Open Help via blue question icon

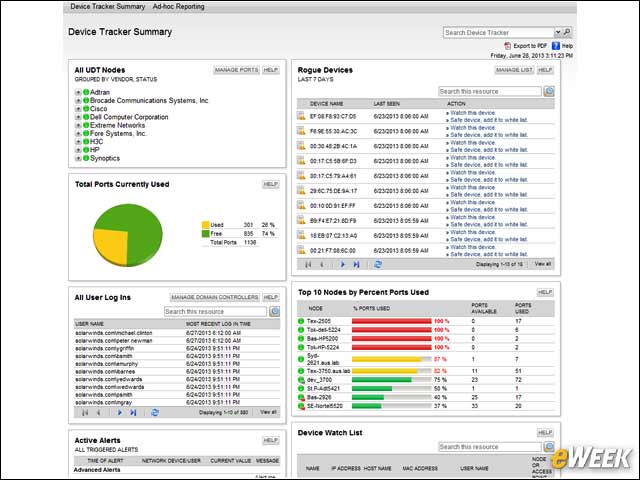556,46
